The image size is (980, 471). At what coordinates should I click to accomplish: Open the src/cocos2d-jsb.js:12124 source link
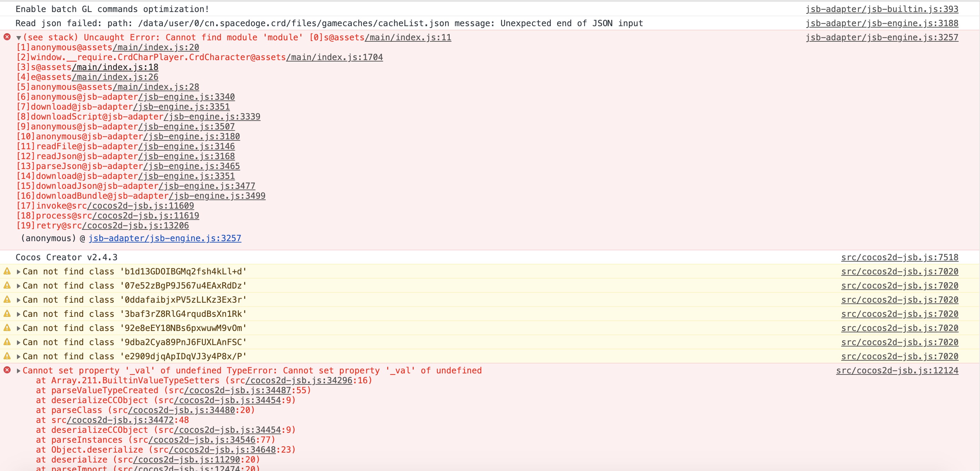[x=897, y=370]
